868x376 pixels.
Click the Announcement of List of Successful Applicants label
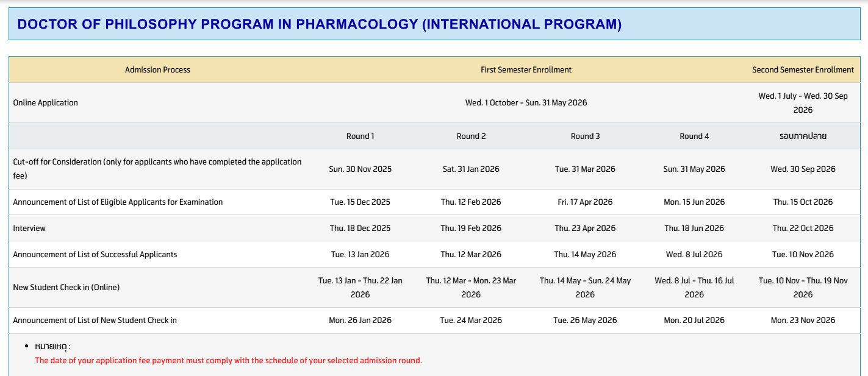click(95, 255)
